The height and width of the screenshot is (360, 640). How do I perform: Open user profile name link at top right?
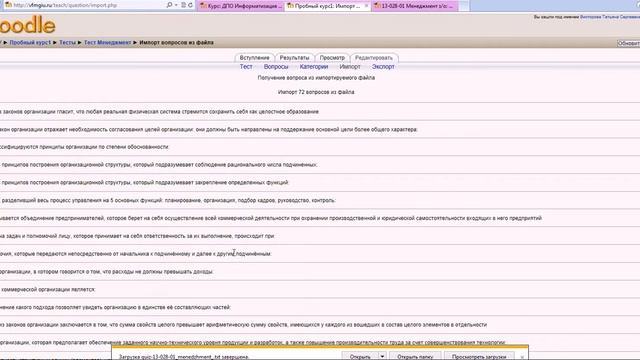(610, 17)
